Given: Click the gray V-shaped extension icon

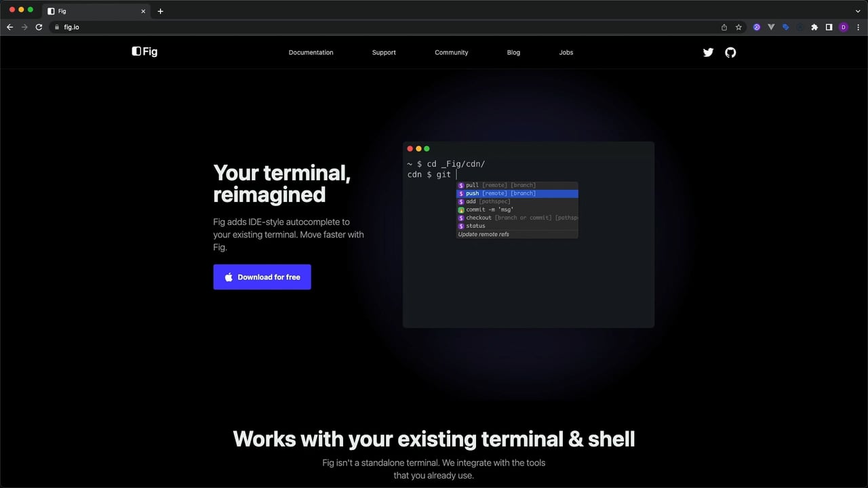Looking at the screenshot, I should click(x=771, y=27).
